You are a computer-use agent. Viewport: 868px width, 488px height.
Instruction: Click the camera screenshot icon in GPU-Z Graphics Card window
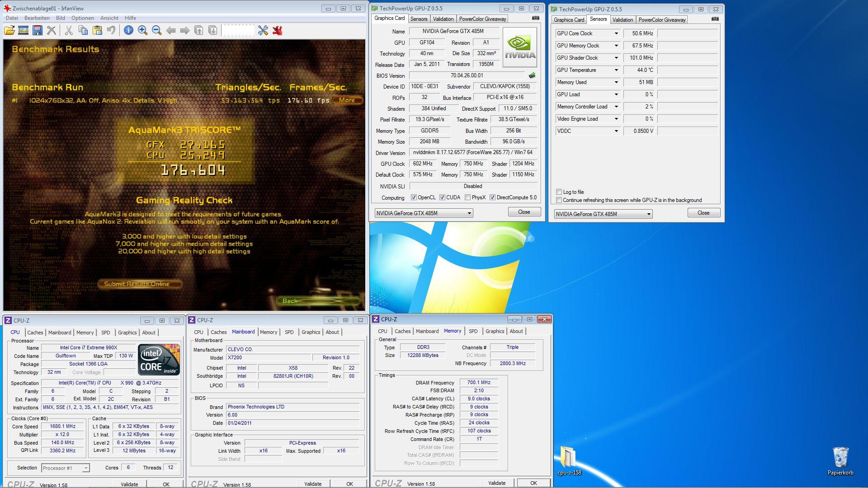pos(536,18)
